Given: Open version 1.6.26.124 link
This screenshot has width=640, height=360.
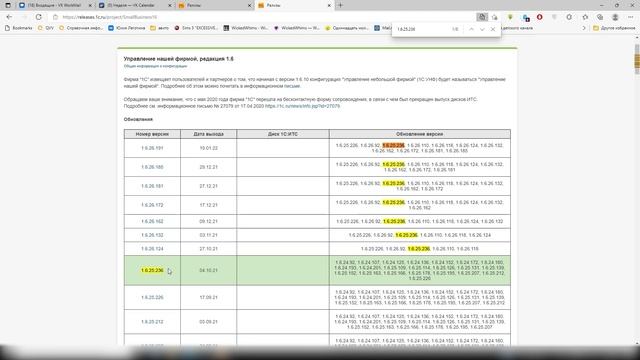Looking at the screenshot, I should click(x=152, y=249).
